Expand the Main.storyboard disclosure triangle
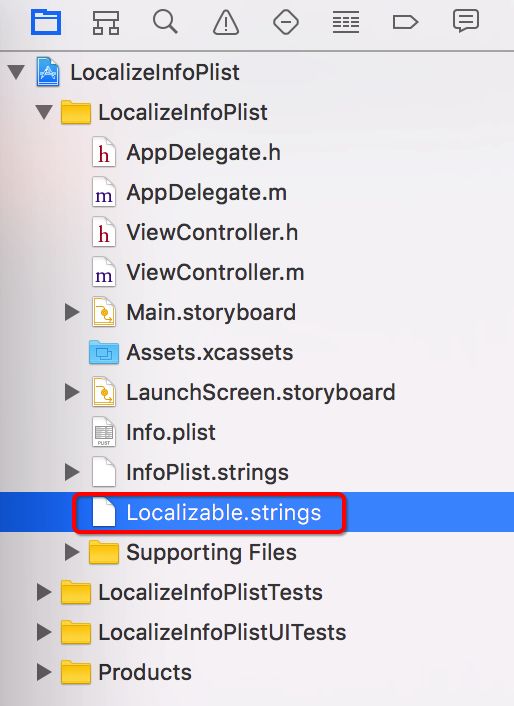This screenshot has width=514, height=706. coord(72,312)
